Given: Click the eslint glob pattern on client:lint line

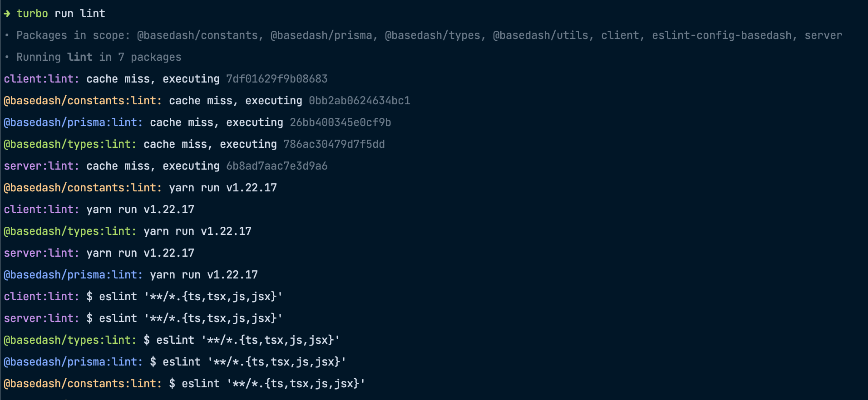Looking at the screenshot, I should [x=213, y=297].
